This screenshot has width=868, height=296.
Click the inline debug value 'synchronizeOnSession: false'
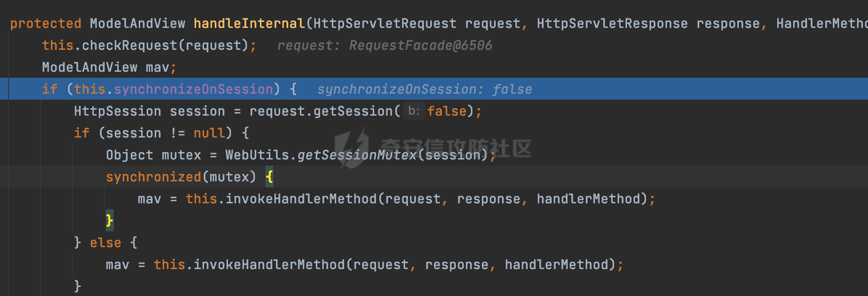425,89
